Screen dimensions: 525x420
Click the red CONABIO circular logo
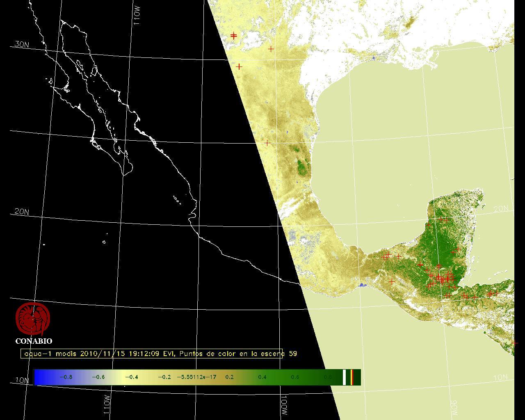33,319
